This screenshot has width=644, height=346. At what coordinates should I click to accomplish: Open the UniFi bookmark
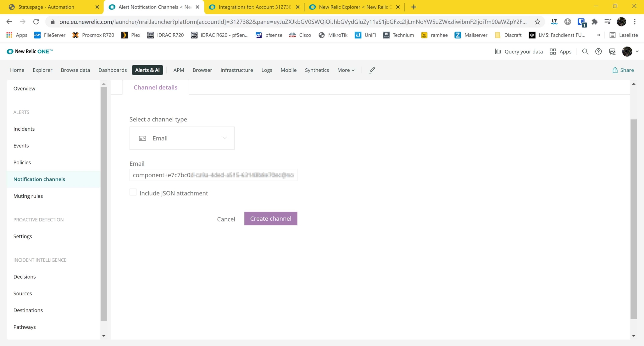point(365,35)
